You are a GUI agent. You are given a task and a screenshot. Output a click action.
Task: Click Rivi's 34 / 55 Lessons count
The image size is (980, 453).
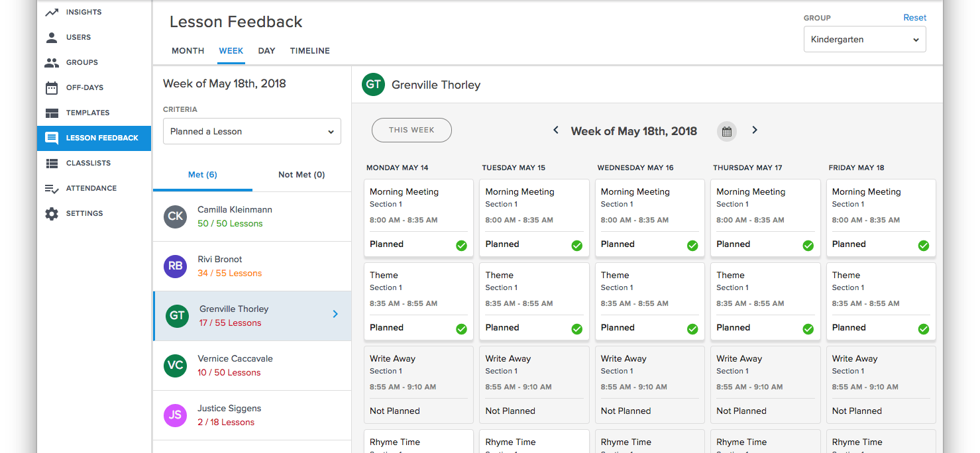pos(229,274)
